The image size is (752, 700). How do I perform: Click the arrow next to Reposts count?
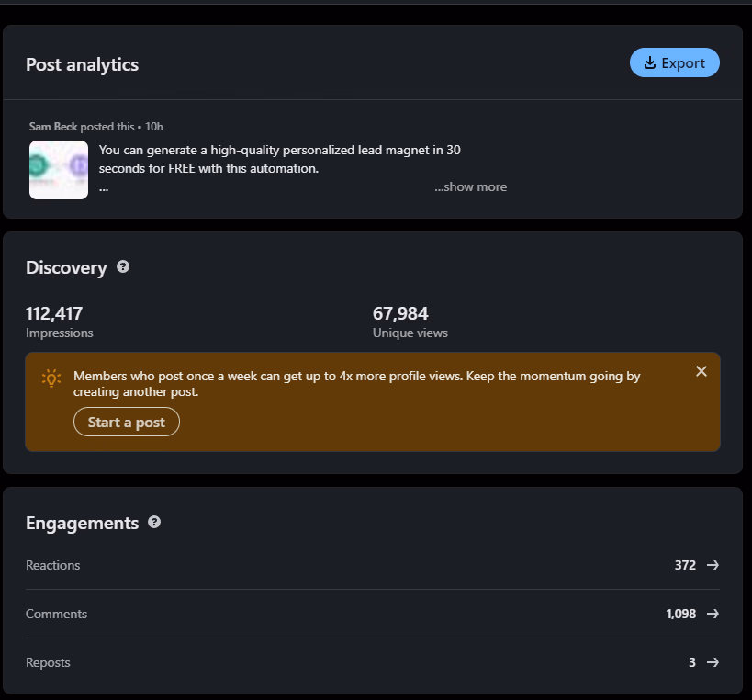coord(713,662)
